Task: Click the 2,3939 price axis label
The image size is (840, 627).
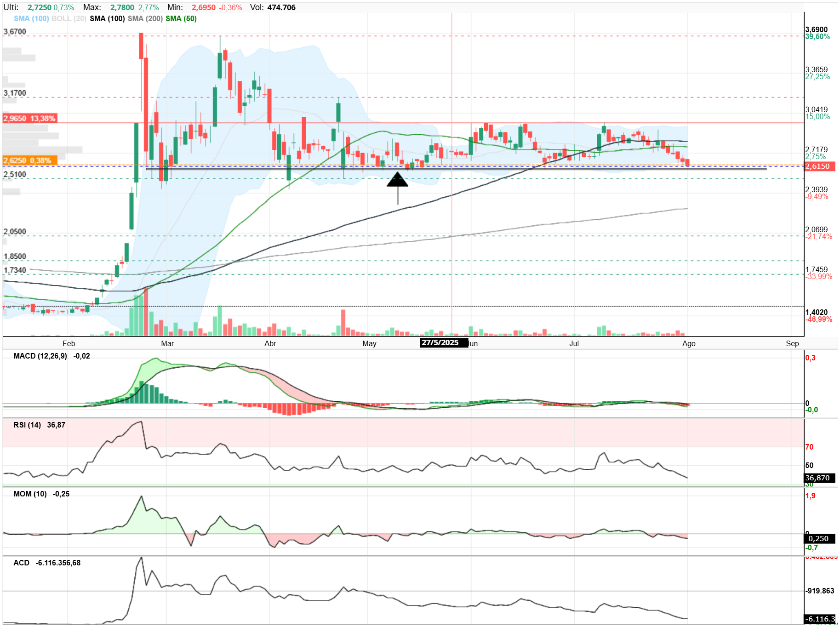Action: click(x=817, y=190)
